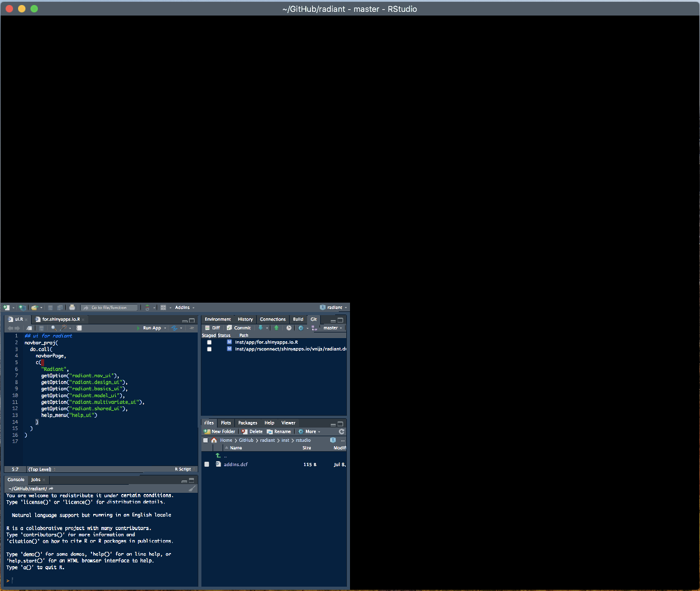Tick the addins.dcf file checkbox
The height and width of the screenshot is (591, 700).
(x=206, y=464)
